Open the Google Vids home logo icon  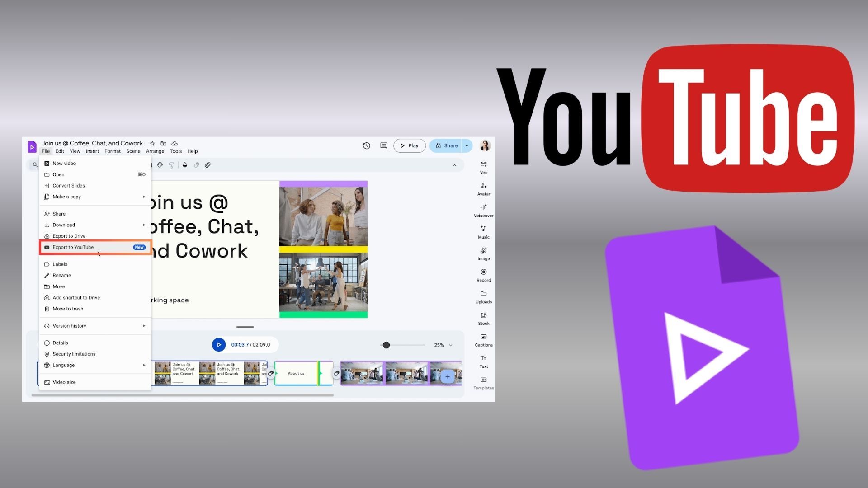(32, 147)
